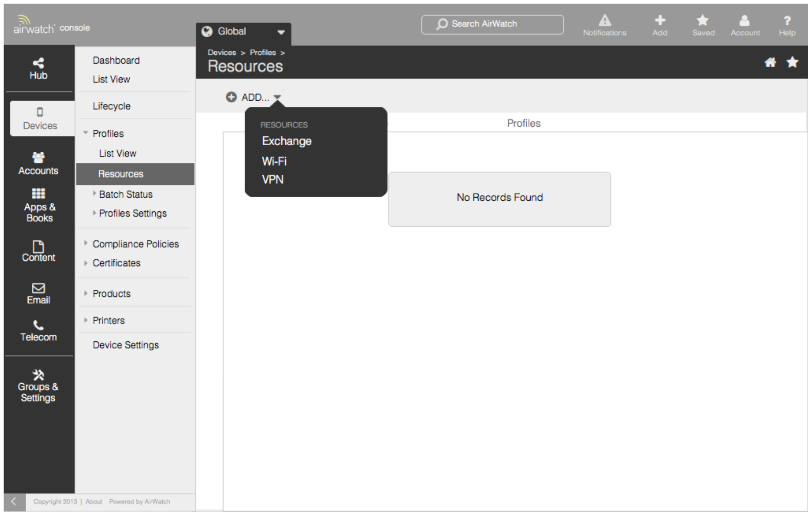The width and height of the screenshot is (812, 515).
Task: Expand the Certificates node
Action: pos(86,263)
